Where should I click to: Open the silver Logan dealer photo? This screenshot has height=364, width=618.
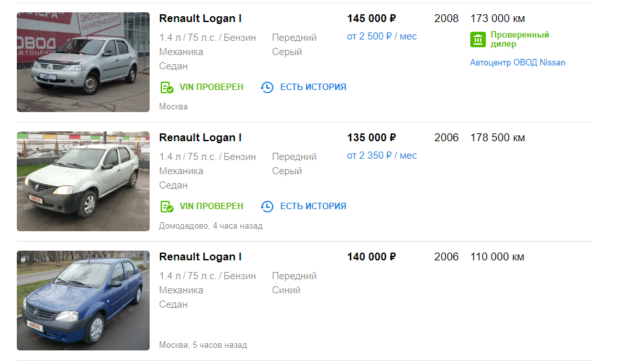83,62
